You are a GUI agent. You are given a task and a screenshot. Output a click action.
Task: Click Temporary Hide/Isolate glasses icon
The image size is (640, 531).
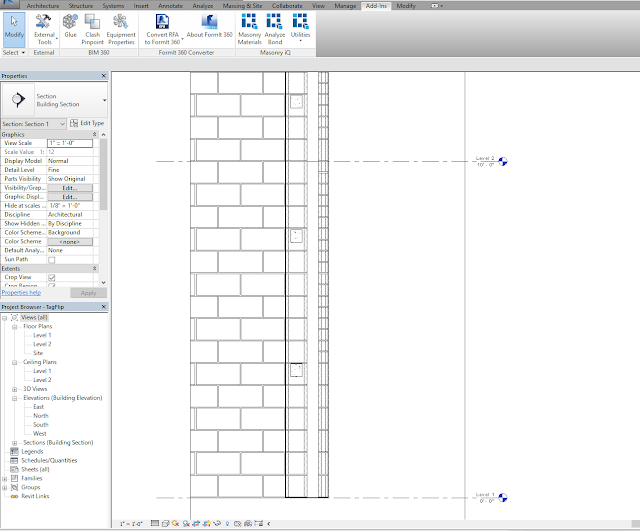(217, 523)
